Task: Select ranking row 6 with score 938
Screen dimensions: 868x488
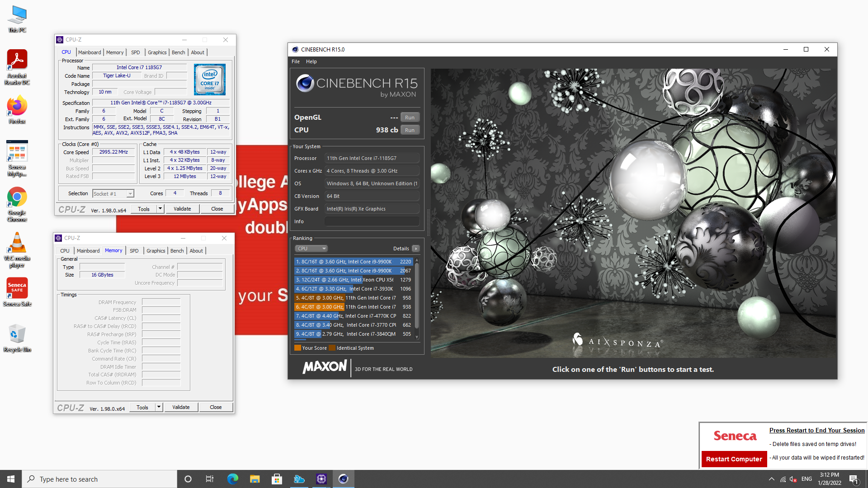Action: coord(353,307)
